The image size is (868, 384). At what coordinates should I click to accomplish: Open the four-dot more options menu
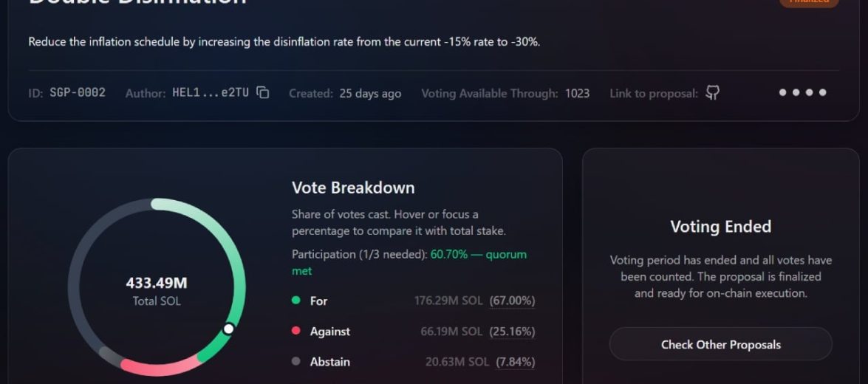[x=803, y=92]
